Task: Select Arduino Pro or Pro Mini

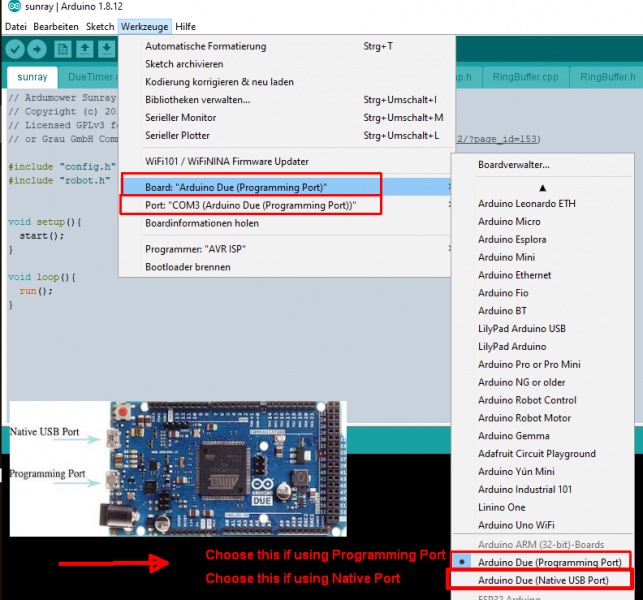Action: point(543,365)
